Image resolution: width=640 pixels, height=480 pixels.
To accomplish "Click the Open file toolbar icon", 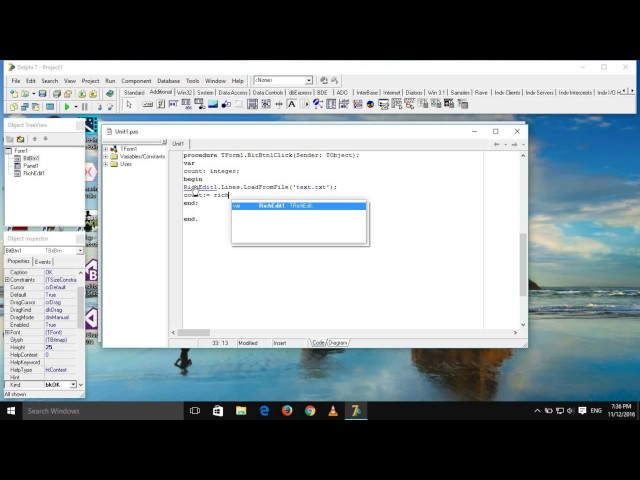I will pyautogui.click(x=25, y=94).
